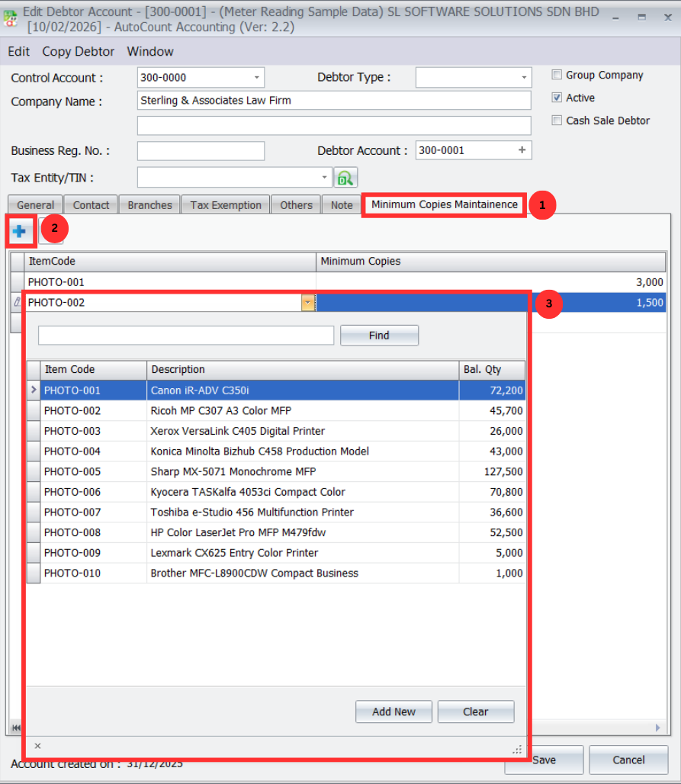This screenshot has height=784, width=681.
Task: Switch to the Tax Exemption tab
Action: pos(226,205)
